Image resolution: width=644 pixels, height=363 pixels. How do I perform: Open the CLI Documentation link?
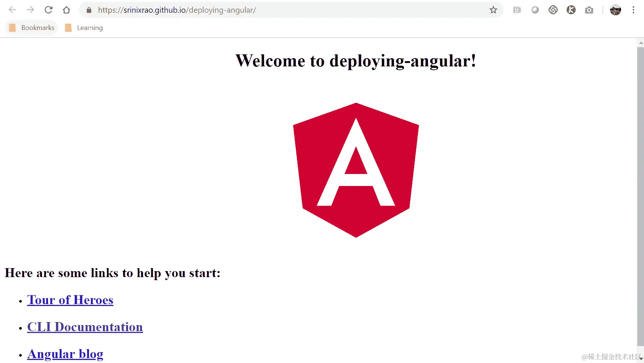coord(85,327)
